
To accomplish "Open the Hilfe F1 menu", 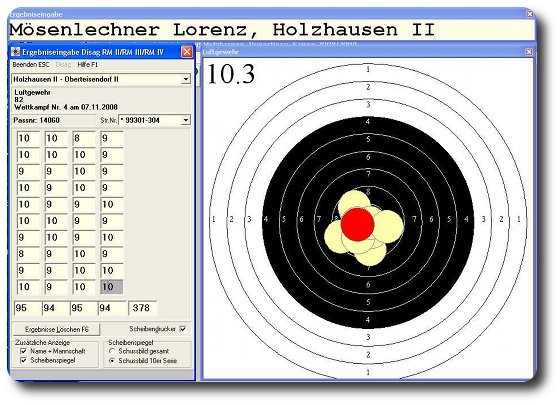I will (88, 65).
